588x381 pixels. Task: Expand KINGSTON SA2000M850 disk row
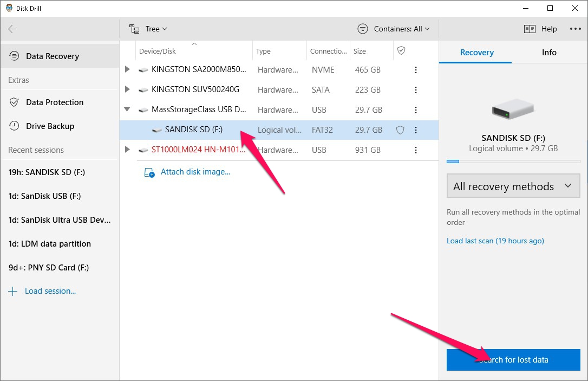[x=127, y=69]
